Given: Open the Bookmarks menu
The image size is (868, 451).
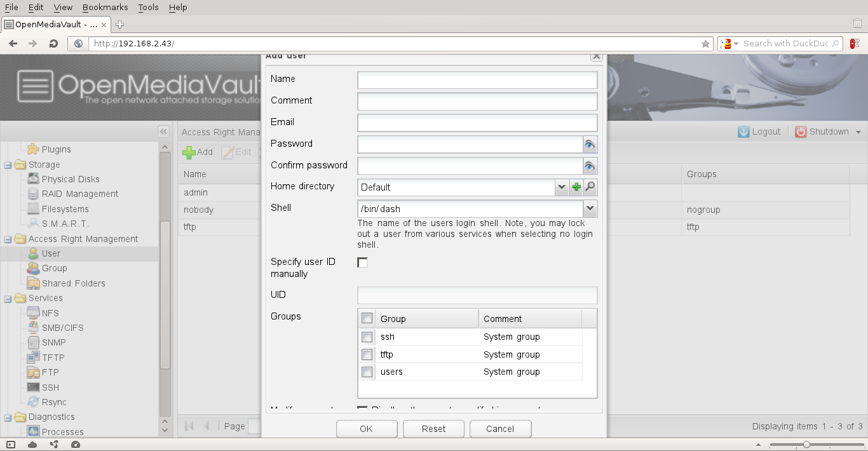Looking at the screenshot, I should tap(105, 7).
